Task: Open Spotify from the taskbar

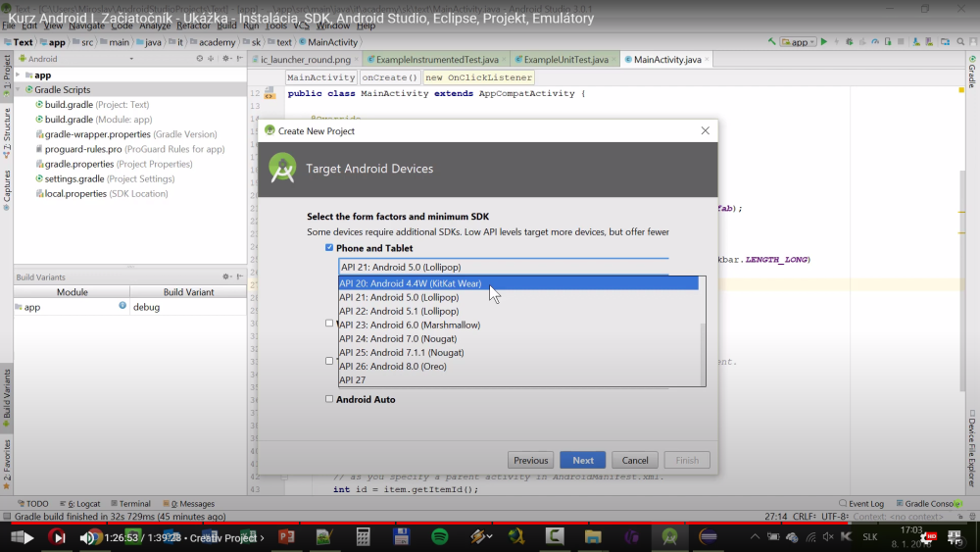Action: (440, 537)
